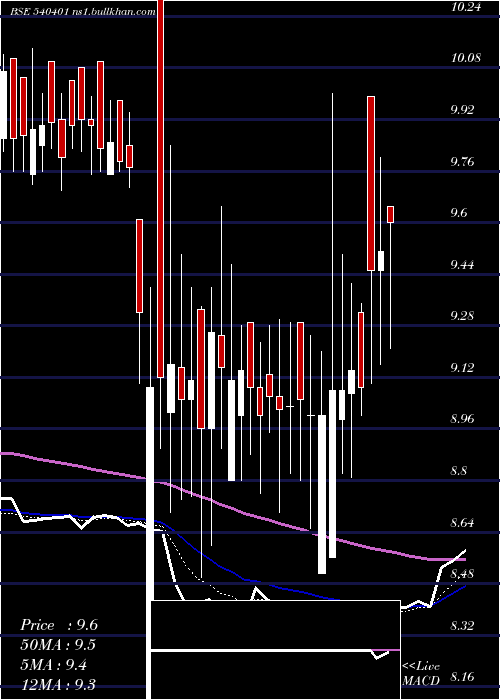Click the 8.96 price axis label

[462, 419]
